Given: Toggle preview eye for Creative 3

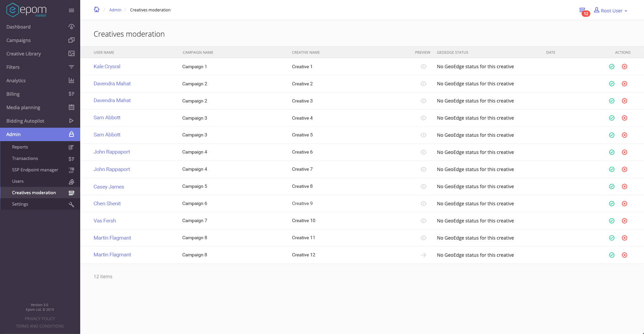Looking at the screenshot, I should click(424, 101).
